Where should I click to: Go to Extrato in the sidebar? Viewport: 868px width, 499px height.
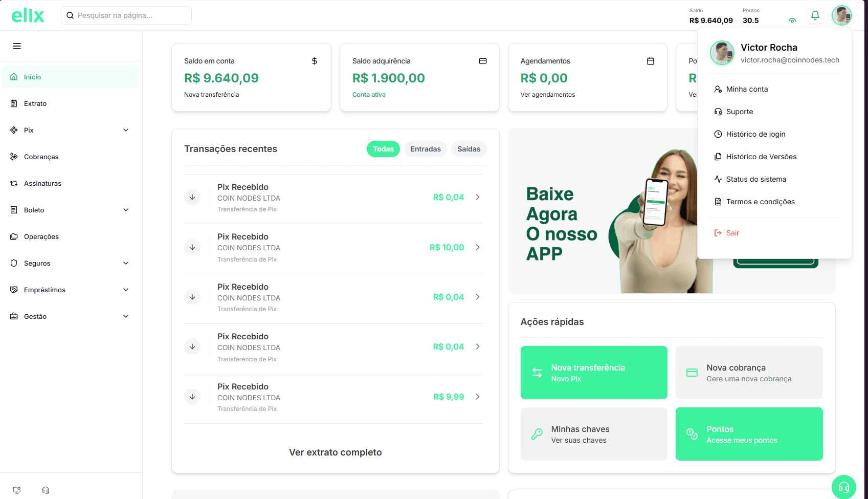coord(70,103)
